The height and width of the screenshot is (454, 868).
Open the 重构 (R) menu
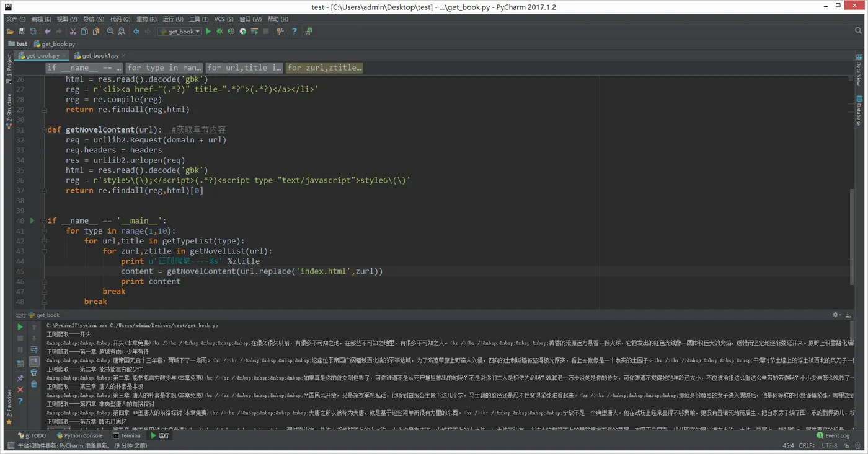click(146, 19)
